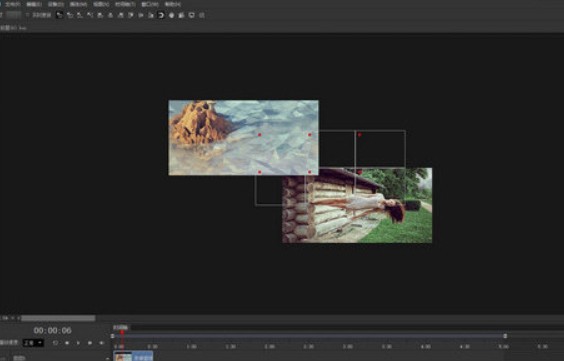The height and width of the screenshot is (361, 564).
Task: Open the last menu in the menu bar
Action: (x=173, y=4)
